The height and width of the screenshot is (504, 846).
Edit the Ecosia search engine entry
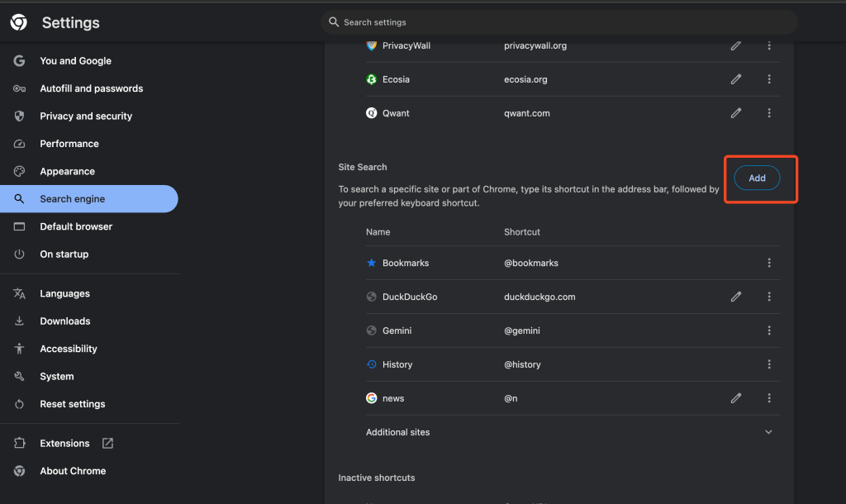[736, 79]
